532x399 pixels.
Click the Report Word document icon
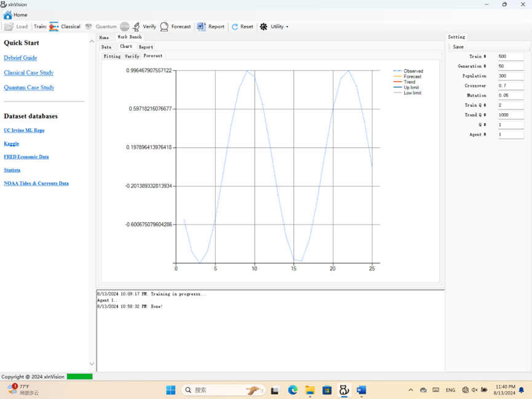(x=201, y=26)
